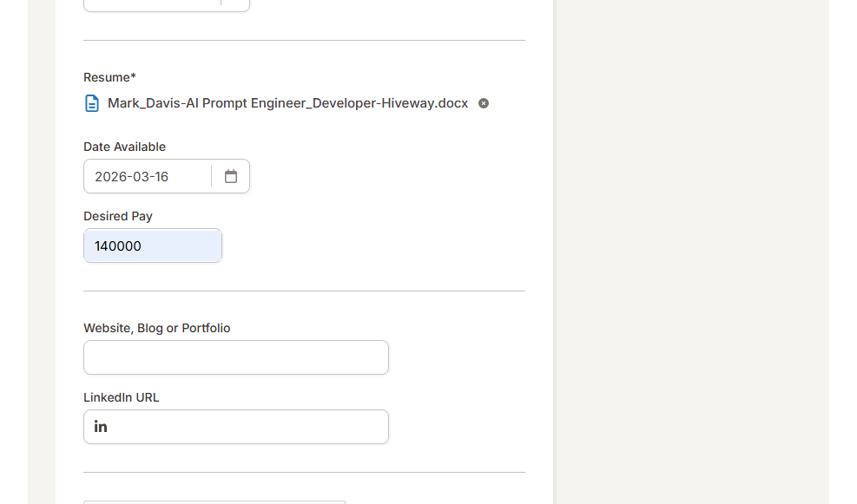Click the partially visible field below LinkedIn URL
Screen dimensions: 857x504
214,501
